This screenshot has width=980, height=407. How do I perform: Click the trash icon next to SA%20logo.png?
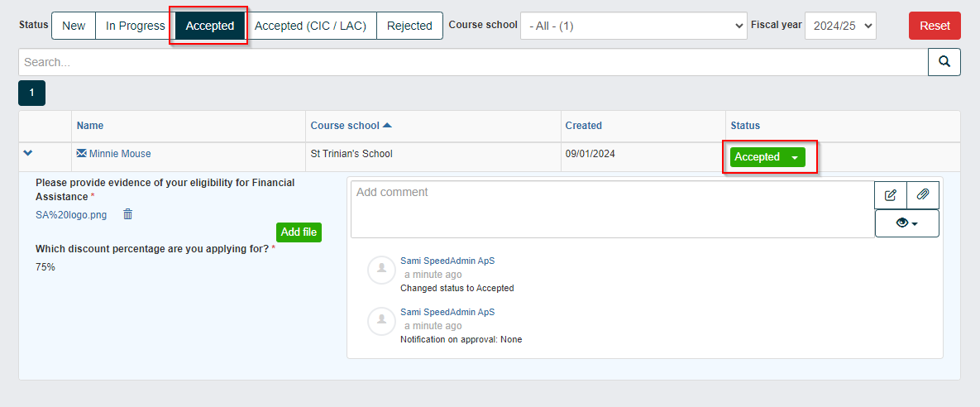tap(128, 214)
